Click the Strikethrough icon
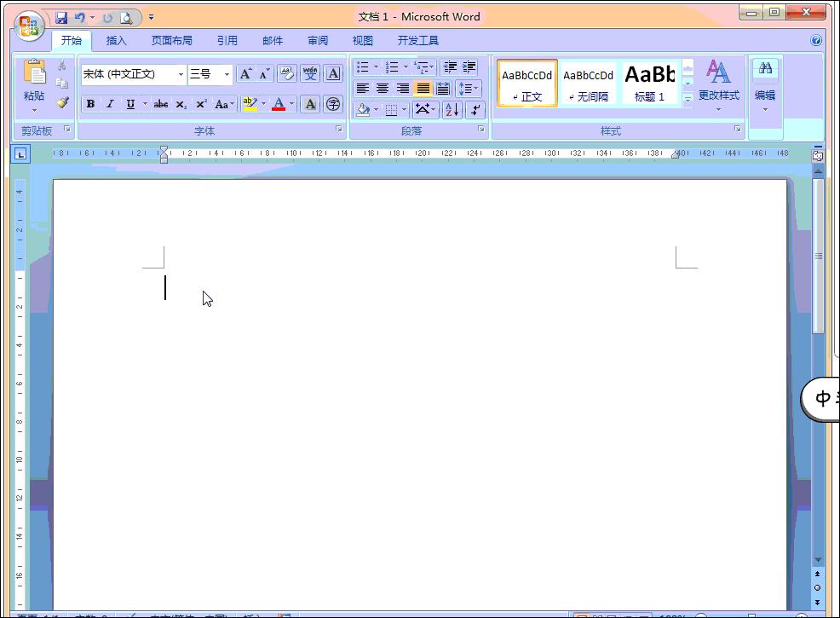840x618 pixels. (160, 103)
